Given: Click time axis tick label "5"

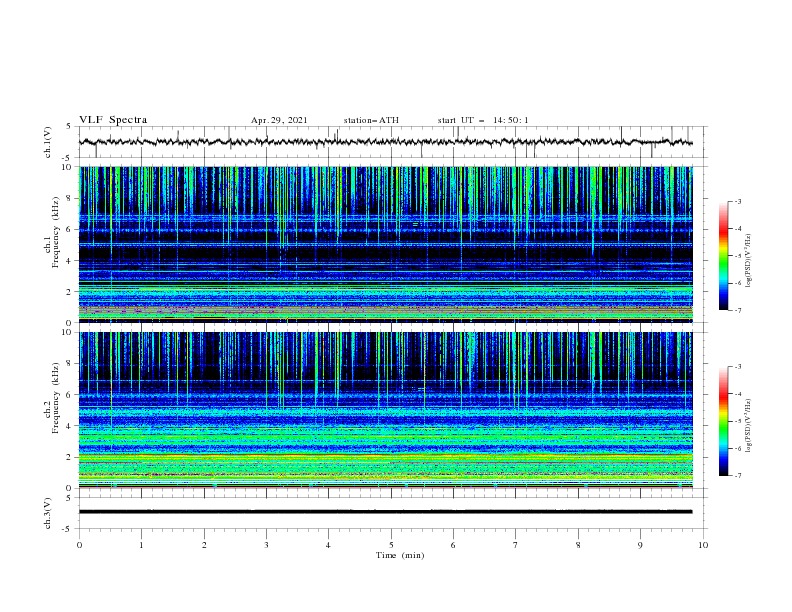Looking at the screenshot, I should tap(391, 545).
